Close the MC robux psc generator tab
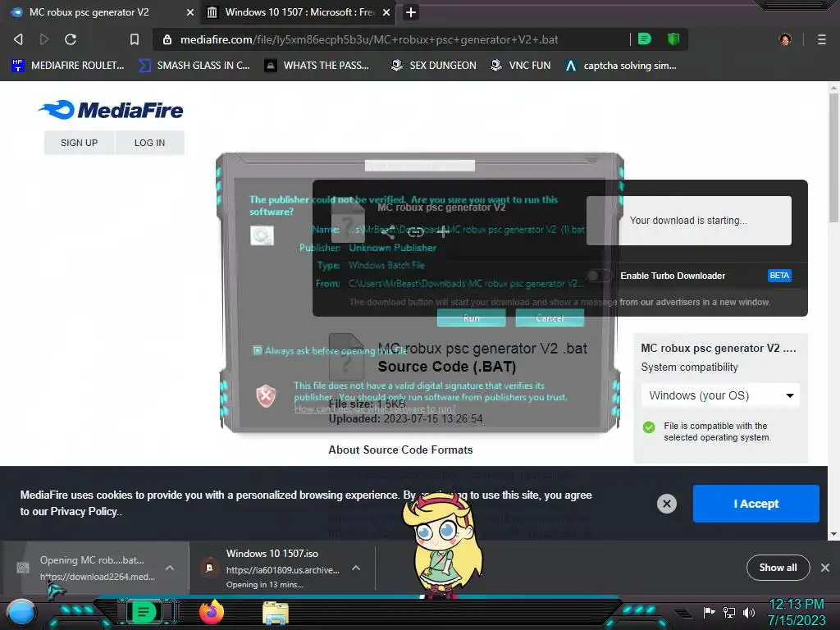The height and width of the screenshot is (630, 840). tap(190, 12)
